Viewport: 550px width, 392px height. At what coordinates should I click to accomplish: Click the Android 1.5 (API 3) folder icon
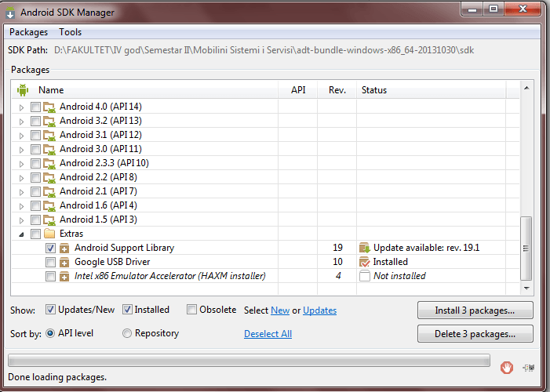pyautogui.click(x=49, y=220)
